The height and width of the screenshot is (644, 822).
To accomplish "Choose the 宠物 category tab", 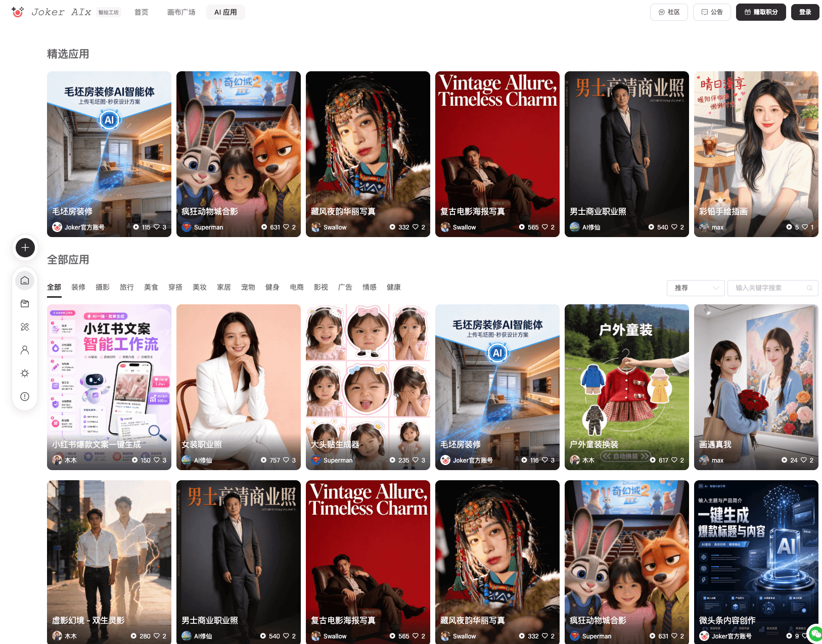I will (248, 287).
